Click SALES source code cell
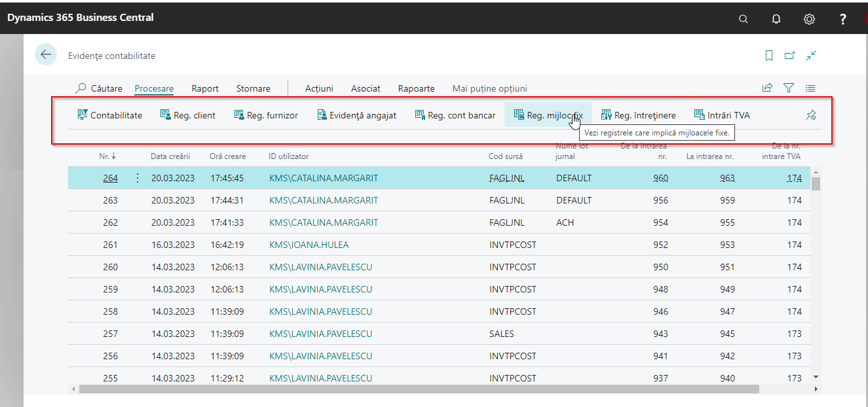Image resolution: width=868 pixels, height=407 pixels. click(502, 334)
